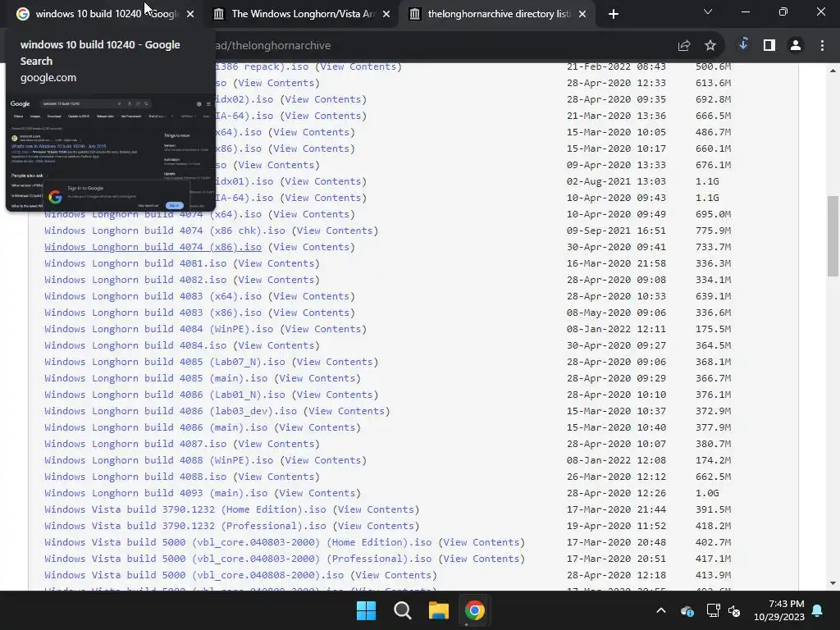Screen dimensions: 840x630
Task: Click page scrollbar thumb
Action: pyautogui.click(x=833, y=236)
